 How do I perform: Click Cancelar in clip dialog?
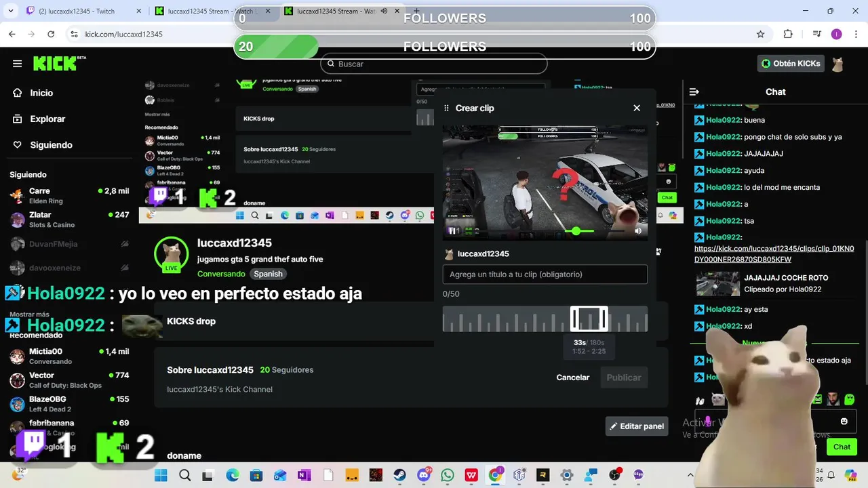(x=573, y=378)
